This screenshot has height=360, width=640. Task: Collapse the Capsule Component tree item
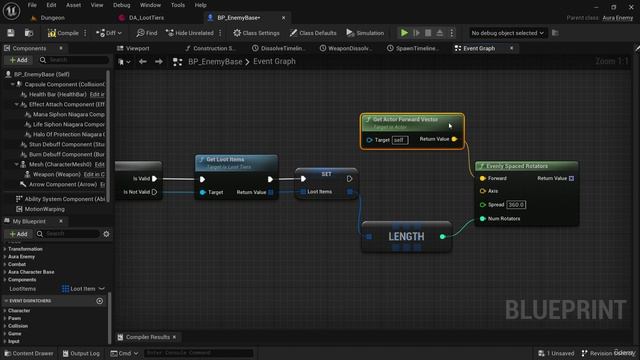point(13,84)
